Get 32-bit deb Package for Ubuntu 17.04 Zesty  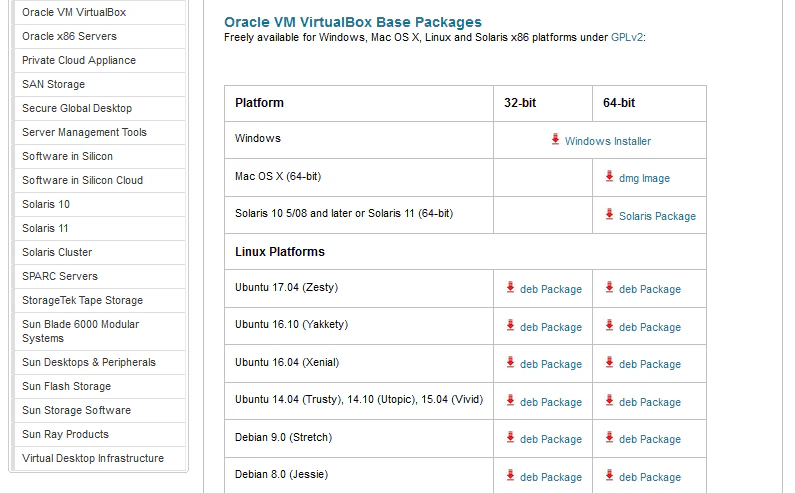(551, 289)
